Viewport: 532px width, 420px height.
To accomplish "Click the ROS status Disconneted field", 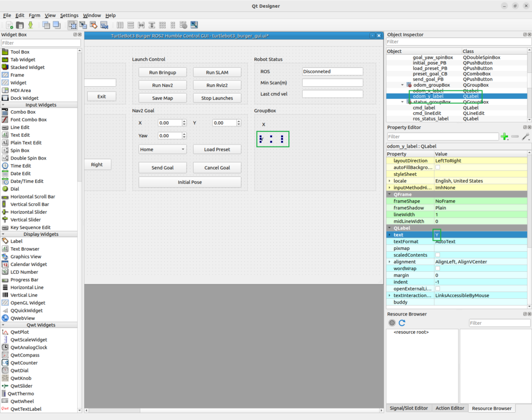I will click(332, 71).
